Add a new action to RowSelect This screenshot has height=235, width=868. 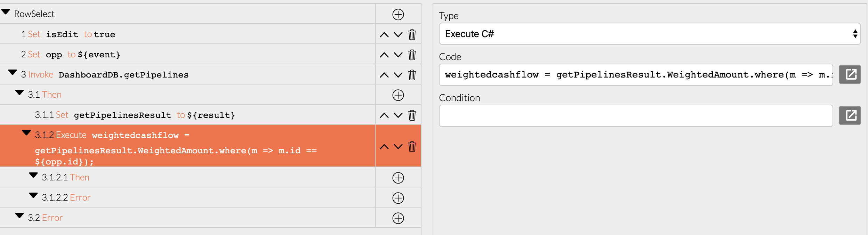[398, 14]
